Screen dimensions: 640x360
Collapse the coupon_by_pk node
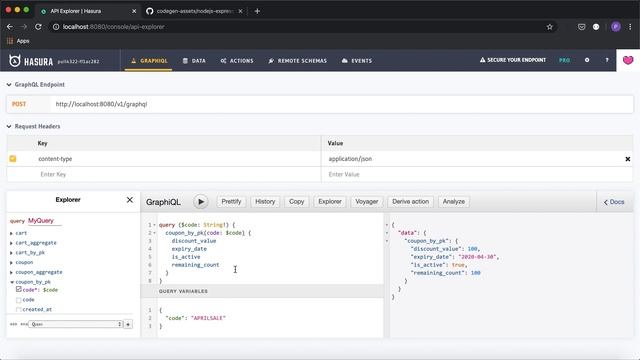point(12,282)
